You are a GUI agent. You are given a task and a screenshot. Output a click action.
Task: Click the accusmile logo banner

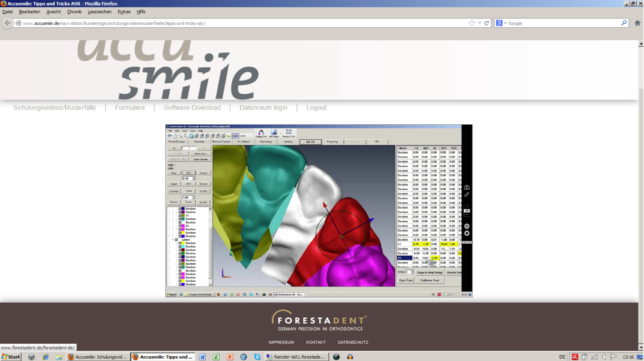[168, 70]
